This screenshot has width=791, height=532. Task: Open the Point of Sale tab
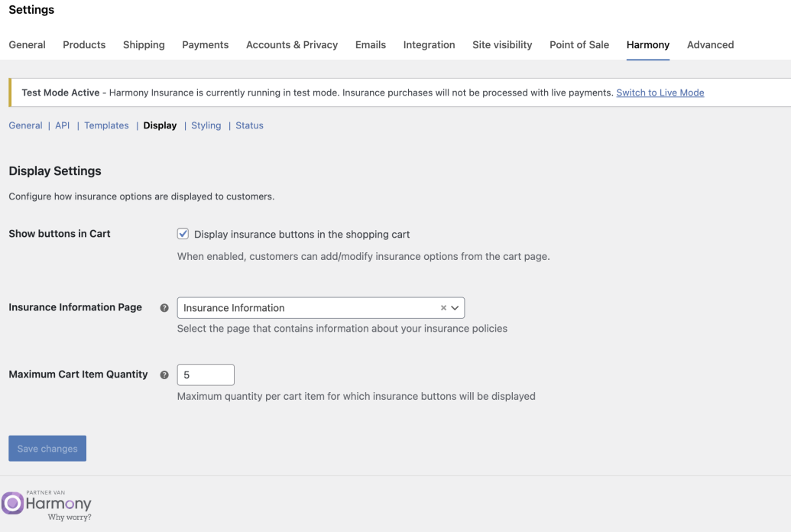tap(579, 45)
